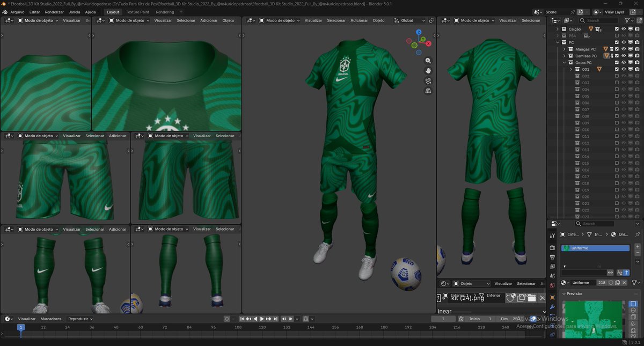Viewport: 644px width, 346px height.
Task: Open Global transform orientation dropdown
Action: point(409,20)
